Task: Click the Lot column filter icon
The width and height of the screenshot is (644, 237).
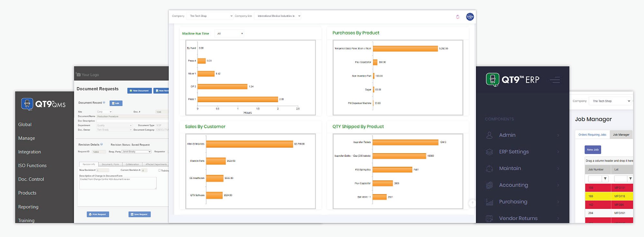Action: pos(630,179)
